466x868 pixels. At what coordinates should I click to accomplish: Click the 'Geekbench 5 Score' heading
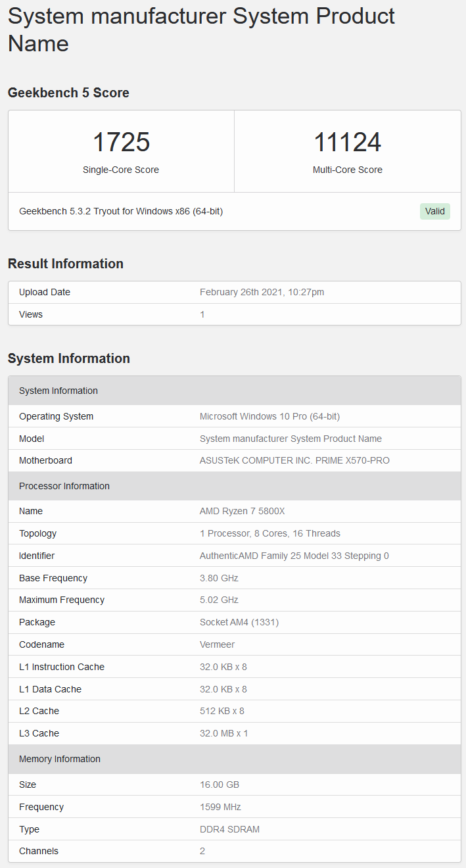click(68, 93)
